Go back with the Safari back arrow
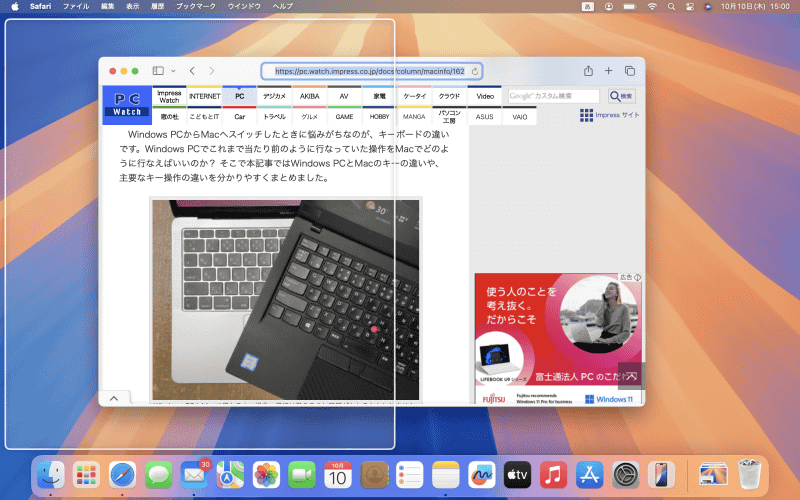Screen dimensions: 800x500 [192, 71]
